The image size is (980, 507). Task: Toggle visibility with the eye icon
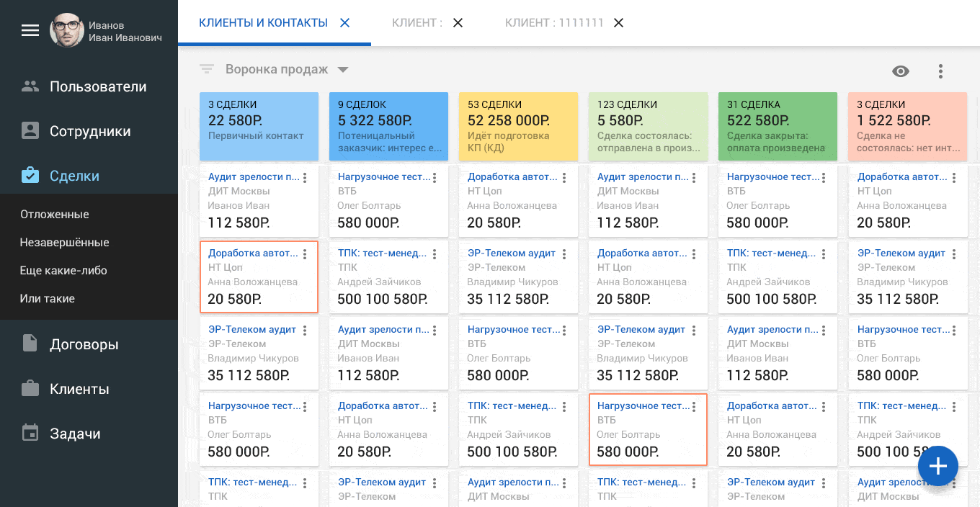pyautogui.click(x=901, y=71)
